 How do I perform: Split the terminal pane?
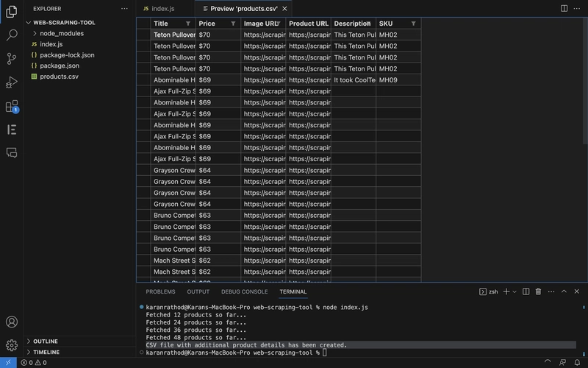pyautogui.click(x=526, y=291)
